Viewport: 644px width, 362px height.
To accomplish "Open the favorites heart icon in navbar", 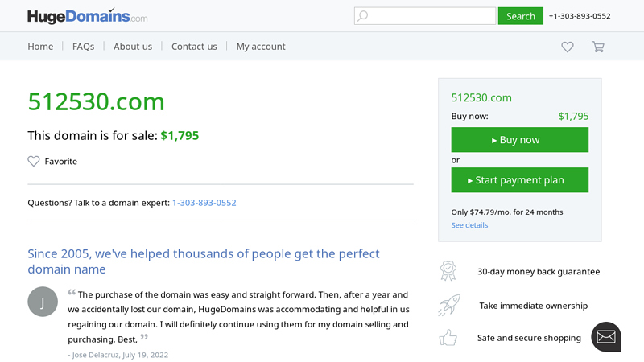I will 568,47.
